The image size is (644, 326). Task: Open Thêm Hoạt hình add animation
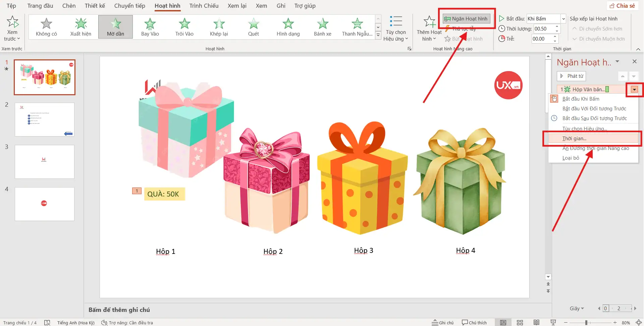pyautogui.click(x=429, y=29)
